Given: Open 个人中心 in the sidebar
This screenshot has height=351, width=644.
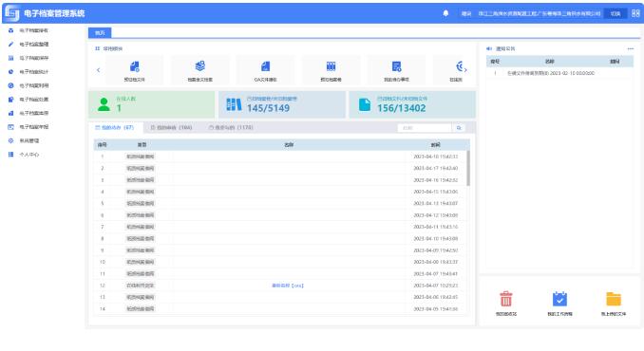Looking at the screenshot, I should point(24,155).
